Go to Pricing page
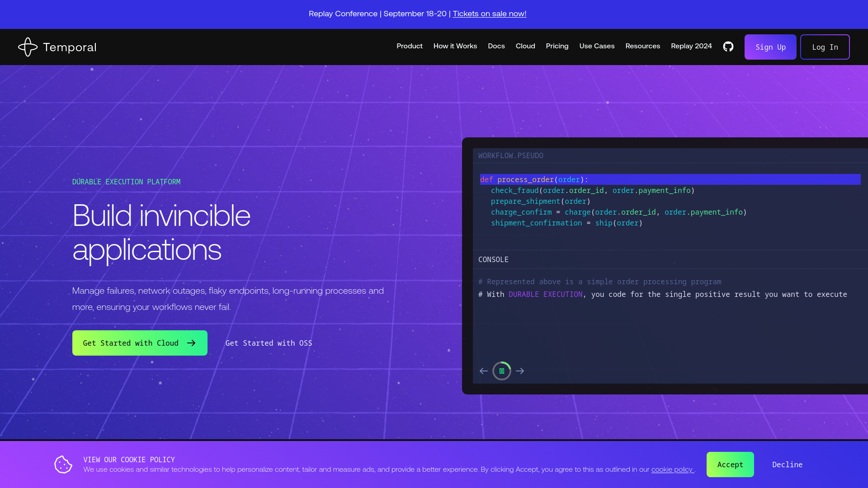Screen dimensions: 868x488 557,46
